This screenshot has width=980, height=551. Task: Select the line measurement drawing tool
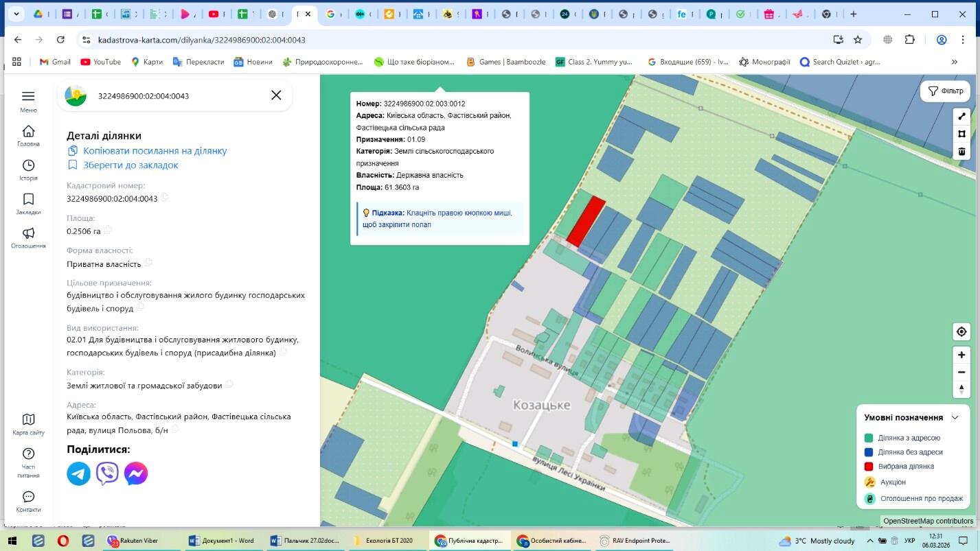(961, 117)
